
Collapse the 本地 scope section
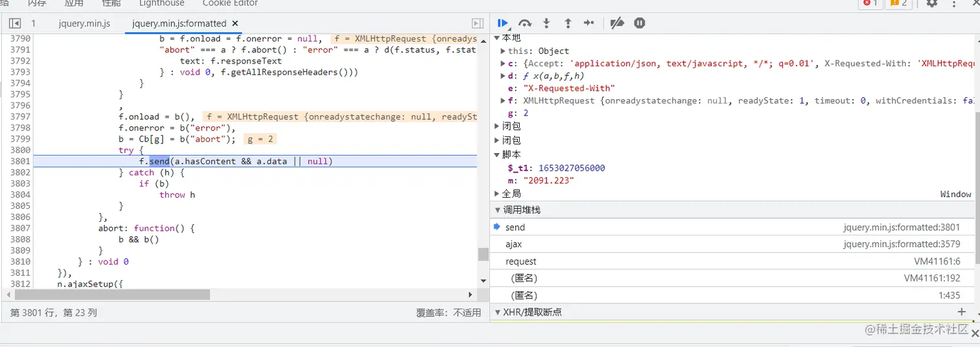coord(497,38)
